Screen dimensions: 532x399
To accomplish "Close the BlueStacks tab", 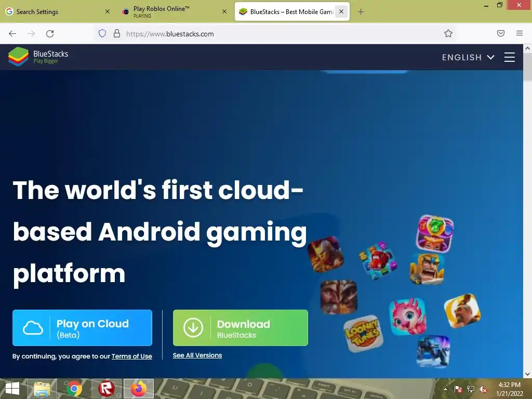I will click(x=341, y=11).
